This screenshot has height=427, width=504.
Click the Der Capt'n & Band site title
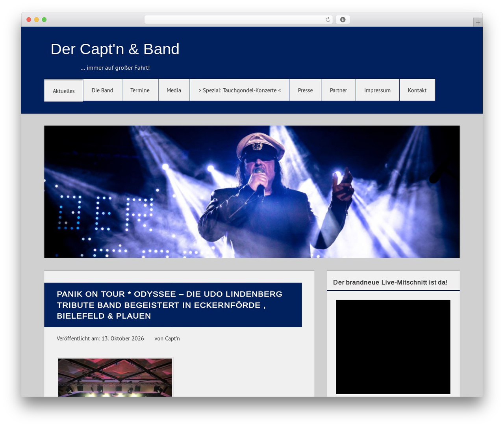(x=115, y=49)
